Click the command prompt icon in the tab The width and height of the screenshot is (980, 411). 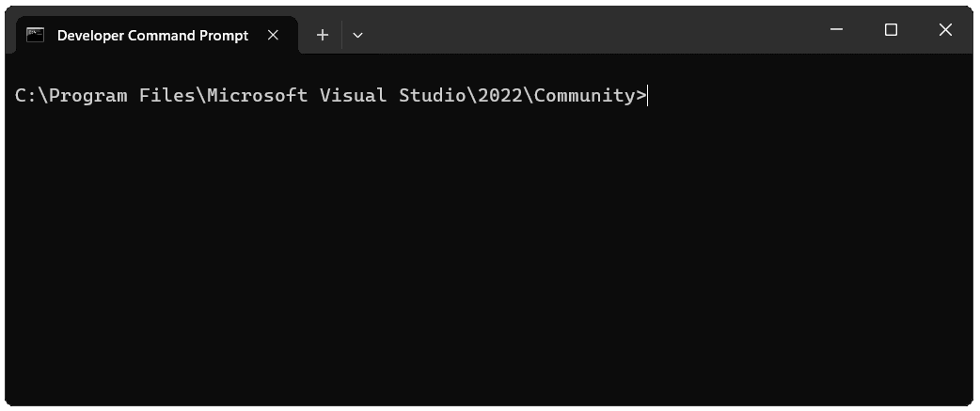(36, 35)
